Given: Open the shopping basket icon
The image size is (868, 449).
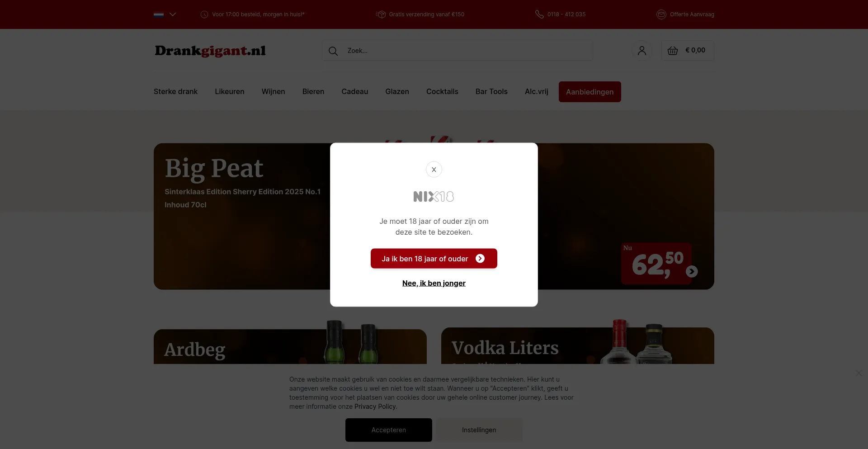Looking at the screenshot, I should pyautogui.click(x=673, y=51).
